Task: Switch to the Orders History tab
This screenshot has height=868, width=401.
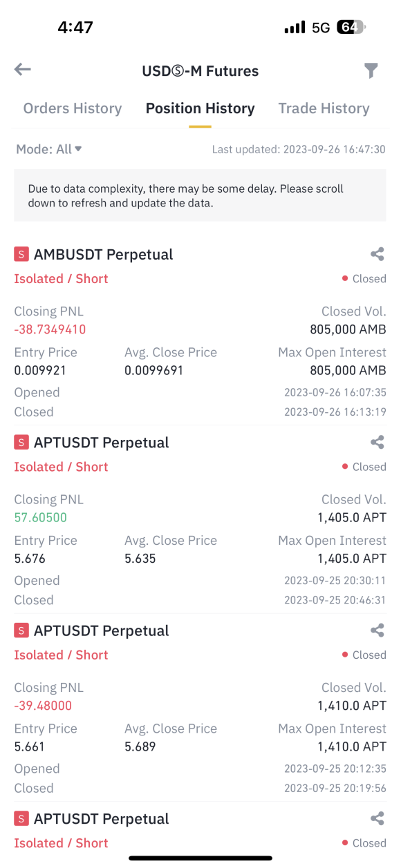Action: pos(73,108)
